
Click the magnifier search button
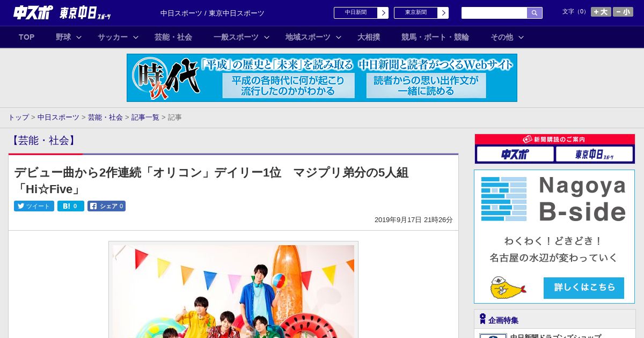click(535, 13)
